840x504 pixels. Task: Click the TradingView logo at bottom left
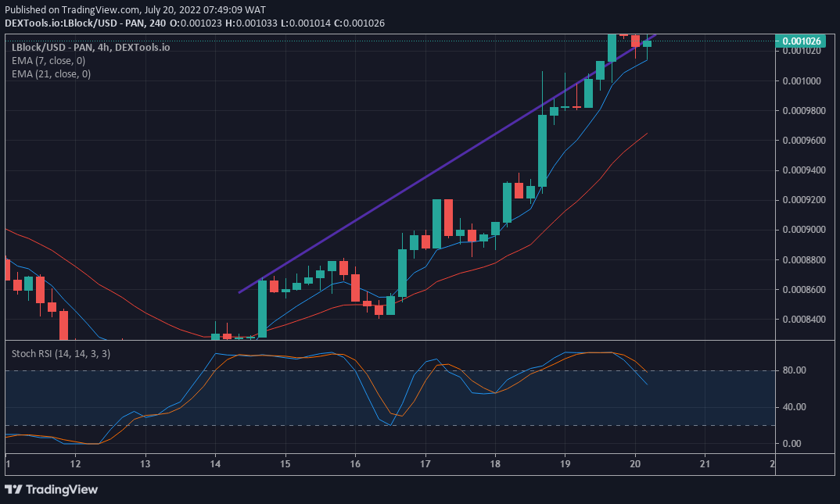pyautogui.click(x=52, y=489)
